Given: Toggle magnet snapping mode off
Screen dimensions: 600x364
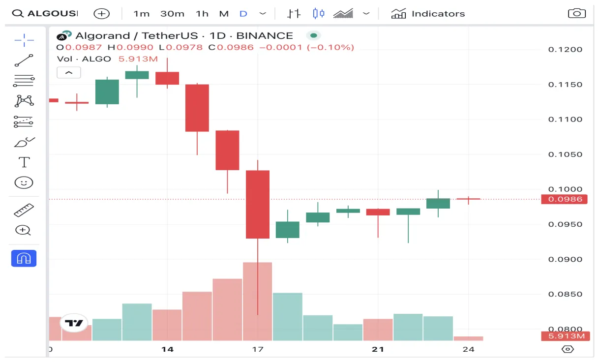Looking at the screenshot, I should (23, 258).
